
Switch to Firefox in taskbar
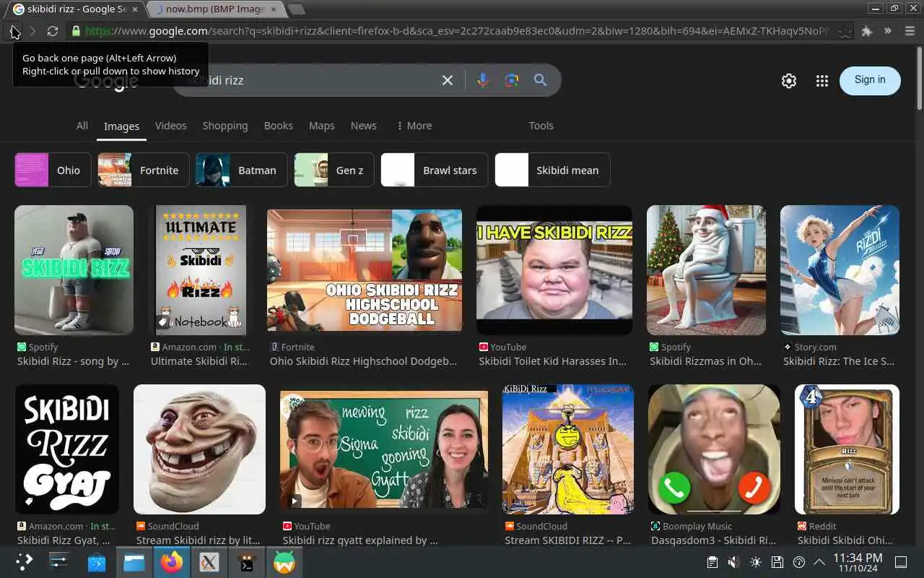(172, 561)
